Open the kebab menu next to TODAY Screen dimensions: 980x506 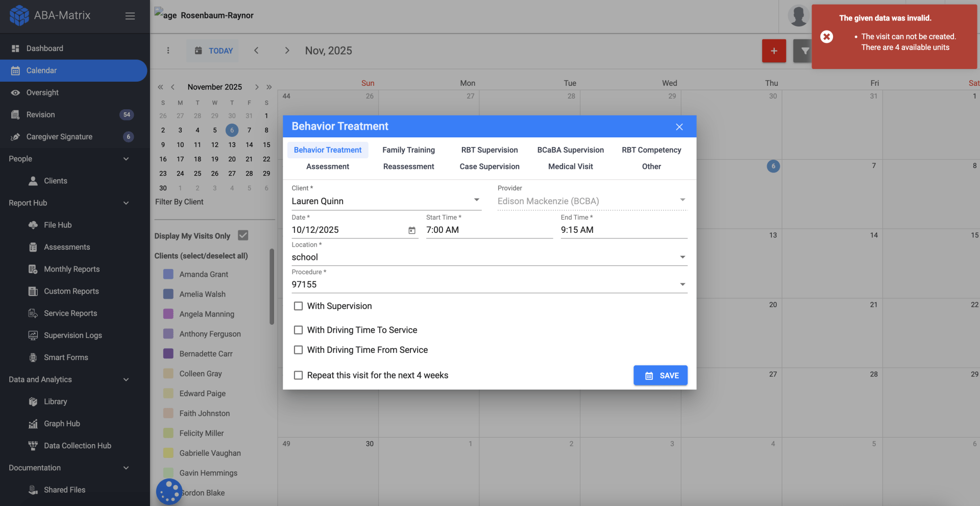(x=168, y=51)
